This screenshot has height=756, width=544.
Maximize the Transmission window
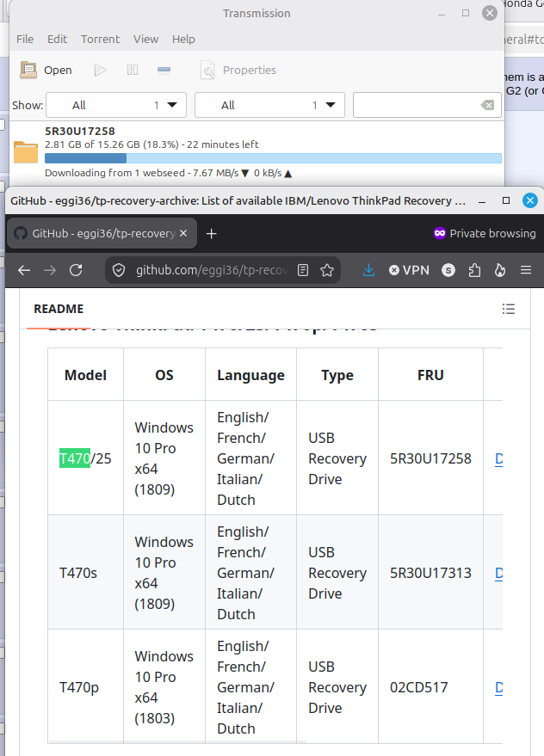[x=466, y=13]
